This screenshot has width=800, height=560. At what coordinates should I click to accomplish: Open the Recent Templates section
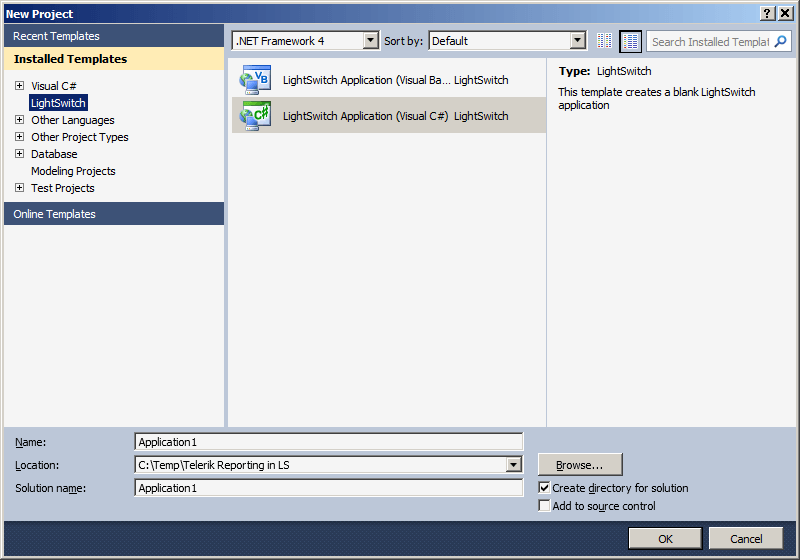coord(114,36)
